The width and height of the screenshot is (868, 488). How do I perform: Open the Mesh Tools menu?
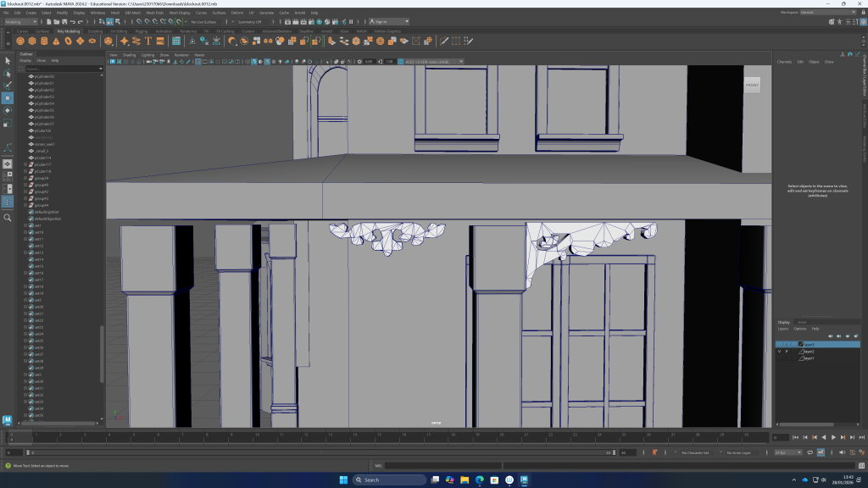(155, 13)
